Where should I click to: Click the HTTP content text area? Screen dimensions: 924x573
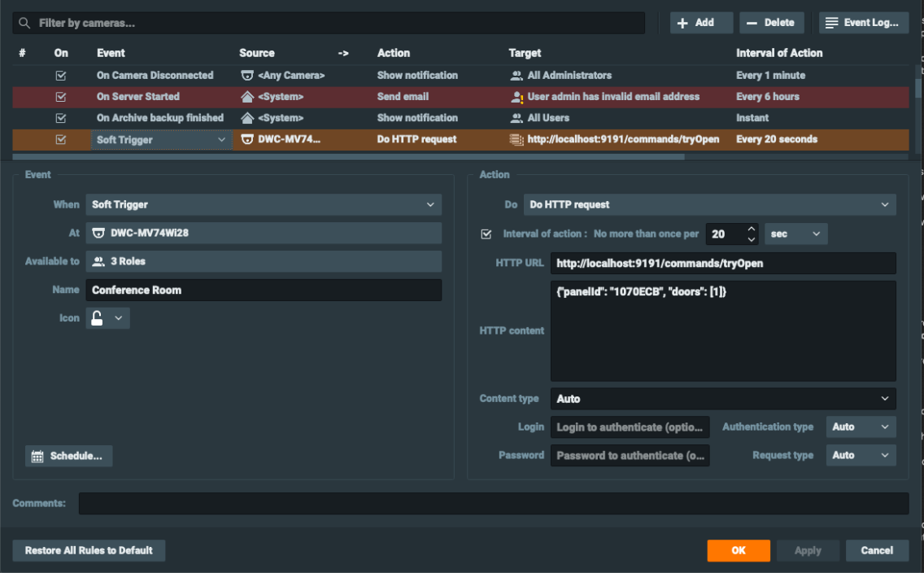coord(723,330)
